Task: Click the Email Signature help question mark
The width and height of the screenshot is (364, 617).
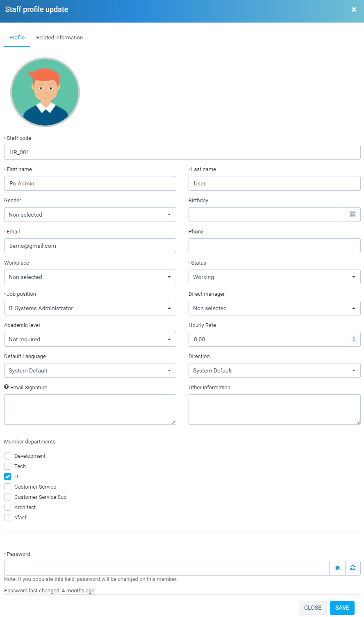Action: (6, 387)
